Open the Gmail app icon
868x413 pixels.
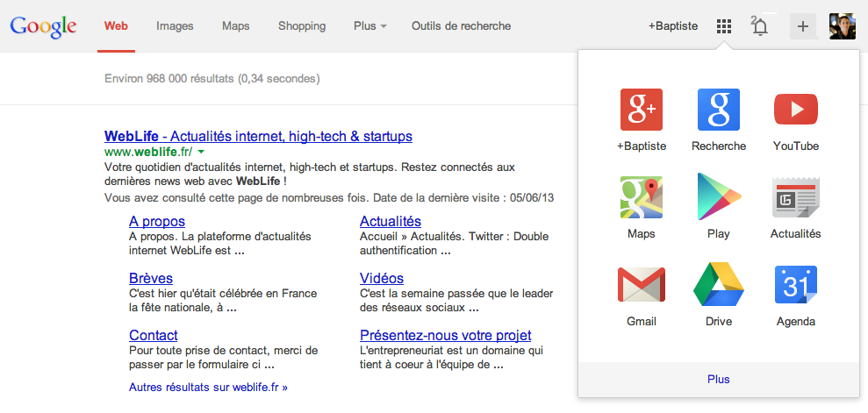641,285
